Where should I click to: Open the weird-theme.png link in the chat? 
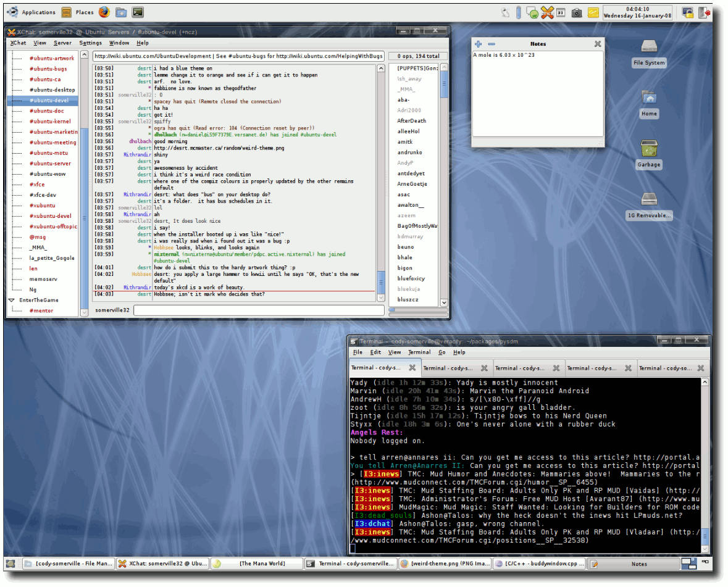pos(219,148)
